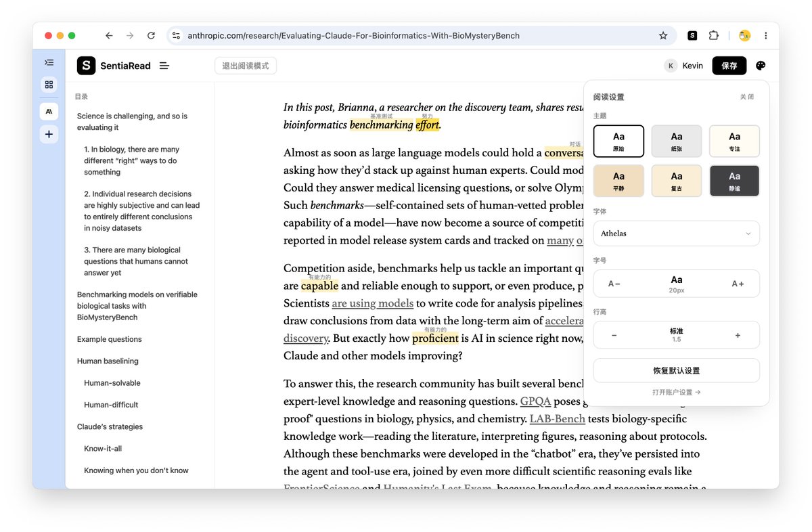
Task: Open the grid dashboard icon in sidebar
Action: coord(49,85)
